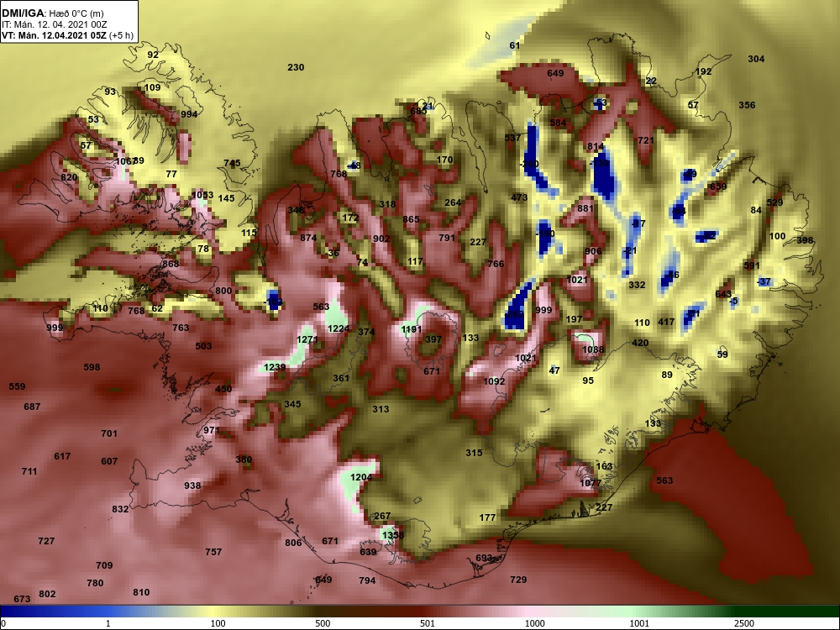Select the map value 345
Viewport: 840px width, 630px height.
[x=292, y=404]
